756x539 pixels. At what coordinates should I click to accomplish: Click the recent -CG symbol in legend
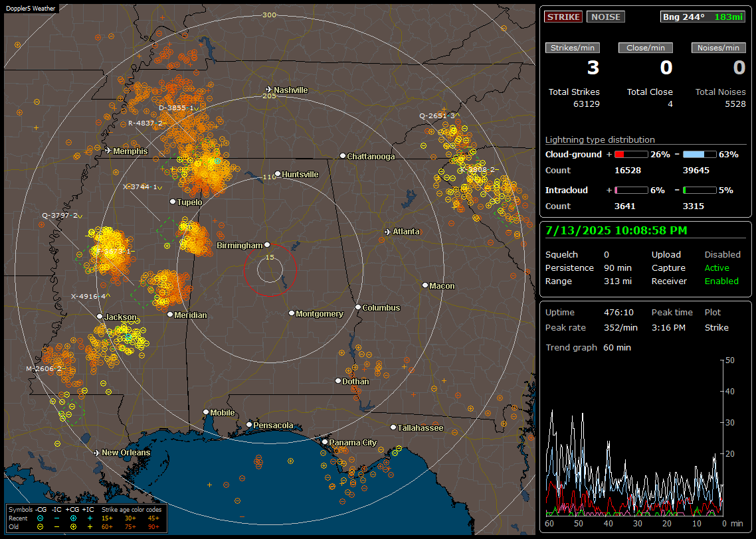40,518
